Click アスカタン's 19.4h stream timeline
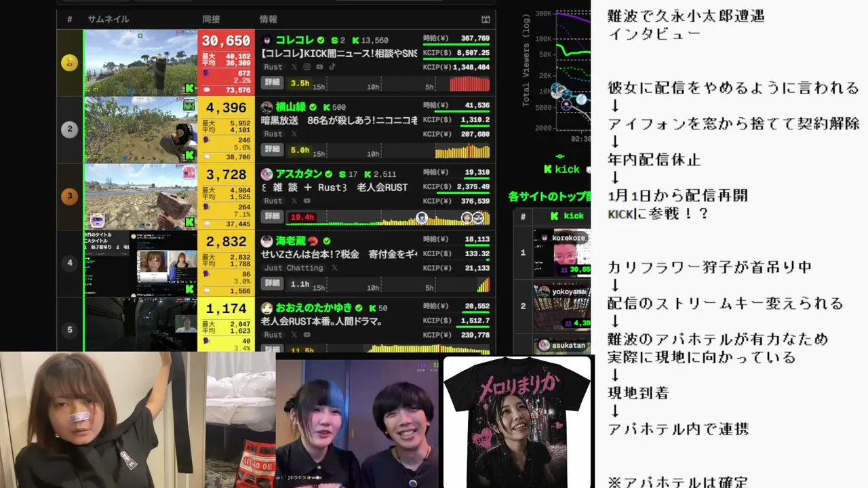The image size is (868, 488). click(x=387, y=217)
